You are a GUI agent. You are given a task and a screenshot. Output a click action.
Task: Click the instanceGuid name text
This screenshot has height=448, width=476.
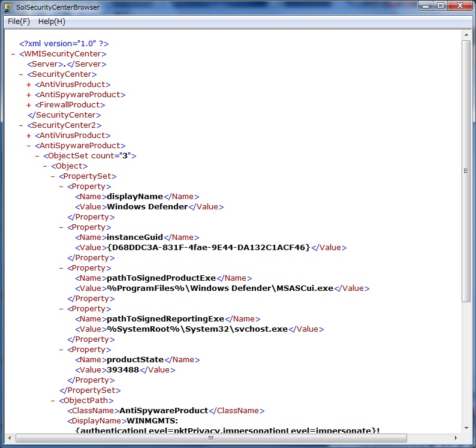pos(135,237)
